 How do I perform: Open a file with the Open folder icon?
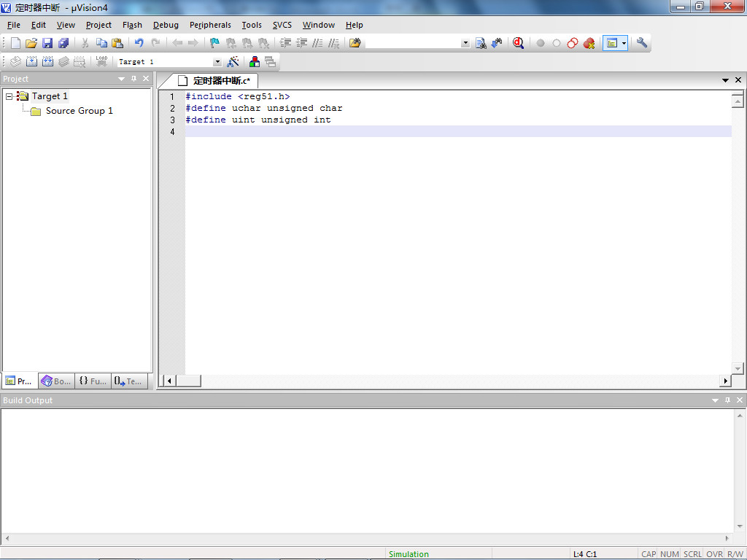click(x=31, y=43)
